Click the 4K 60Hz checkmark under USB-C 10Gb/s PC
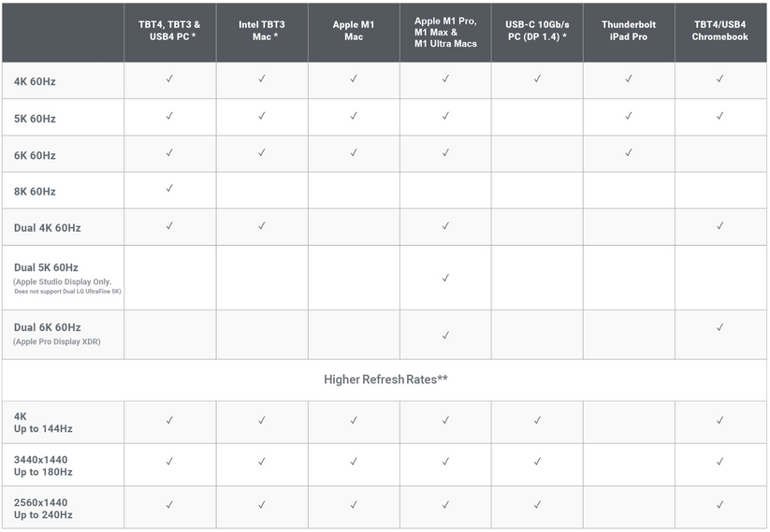This screenshot has height=532, width=770. [x=537, y=79]
